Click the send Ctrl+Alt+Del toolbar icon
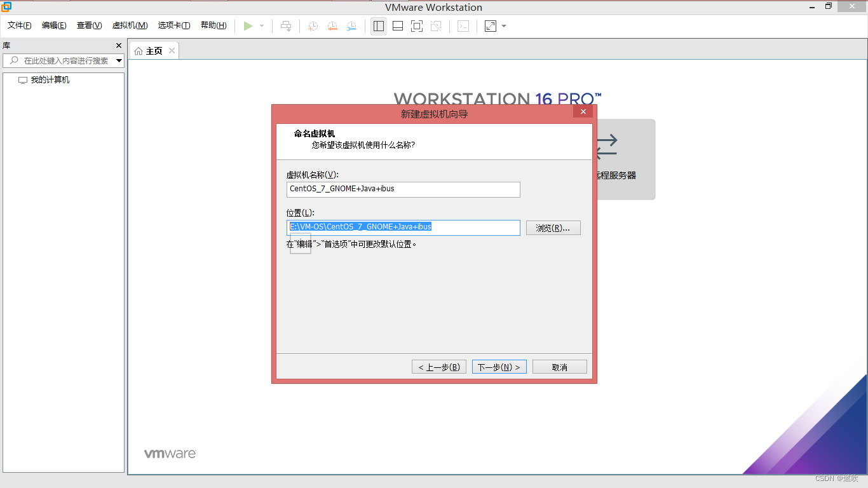 tap(286, 26)
